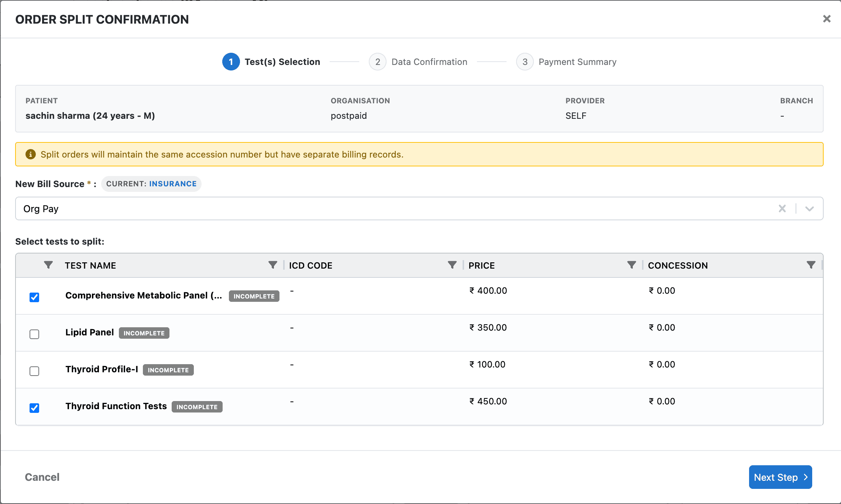
Task: Click the PRICE column header
Action: [481, 265]
